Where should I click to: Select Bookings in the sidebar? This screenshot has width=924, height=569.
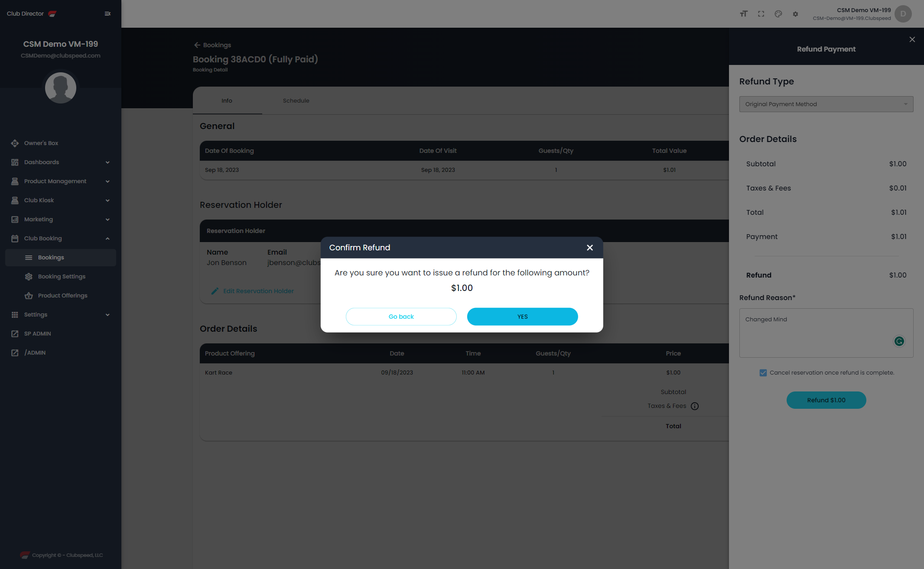[61, 257]
